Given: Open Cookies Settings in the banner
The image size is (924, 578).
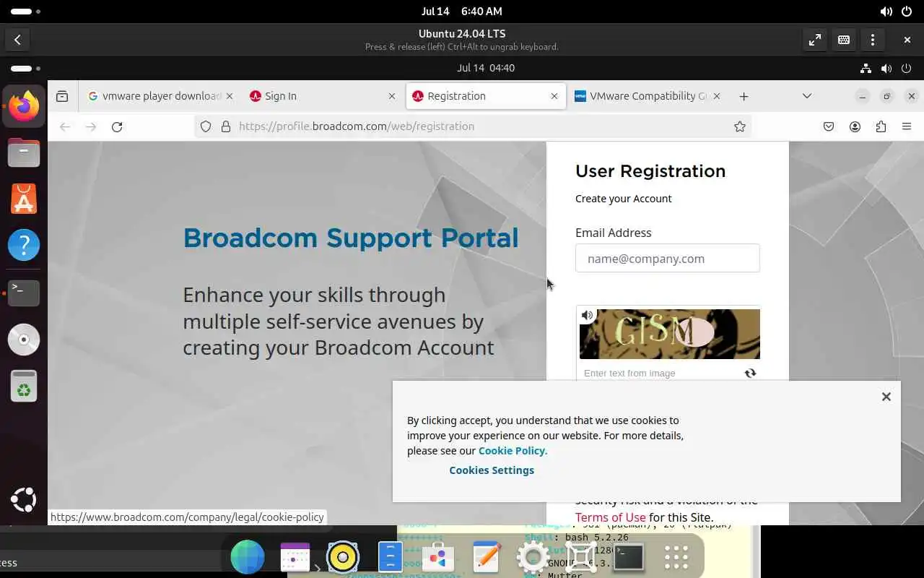Looking at the screenshot, I should pos(492,470).
